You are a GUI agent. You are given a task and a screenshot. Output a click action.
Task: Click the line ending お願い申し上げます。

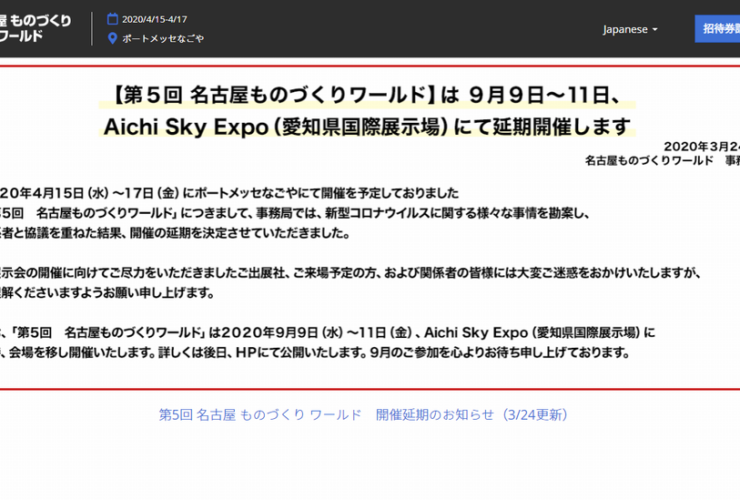[107, 292]
